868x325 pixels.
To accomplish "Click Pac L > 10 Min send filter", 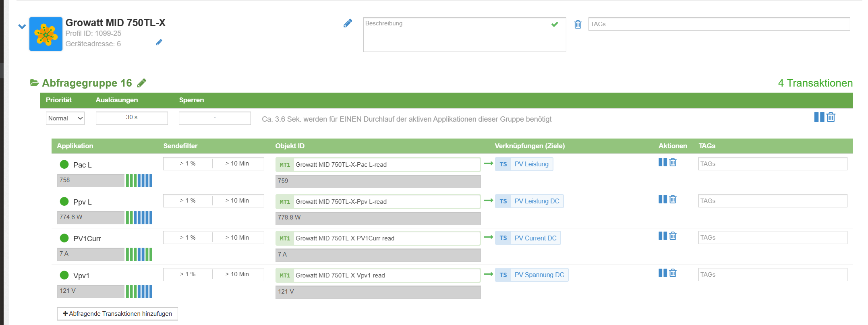I will click(x=237, y=164).
